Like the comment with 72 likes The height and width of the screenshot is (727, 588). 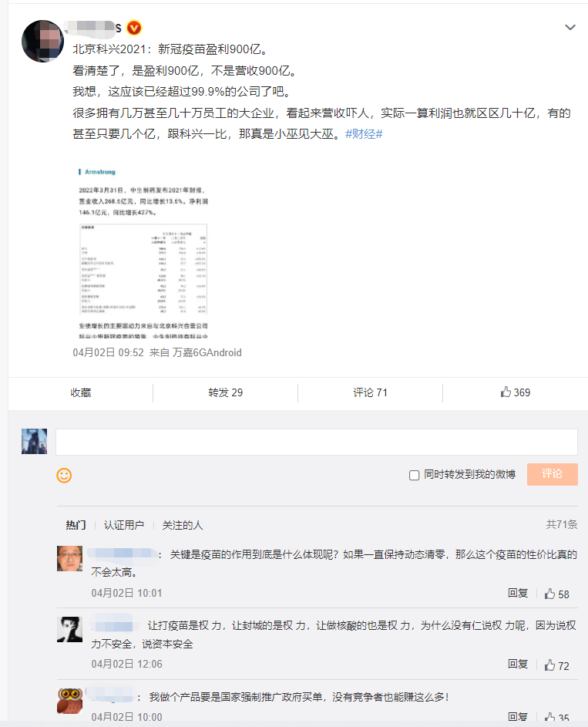556,665
